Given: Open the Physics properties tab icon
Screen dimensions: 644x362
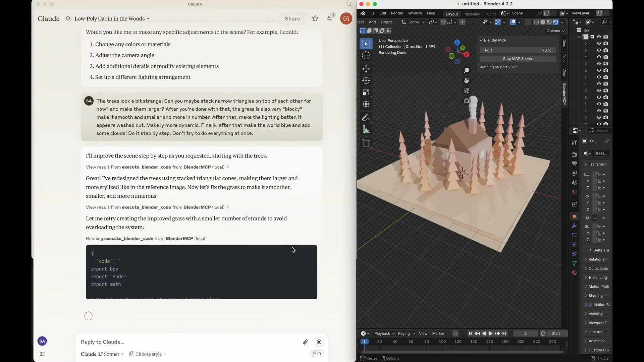Looking at the screenshot, I should (574, 245).
